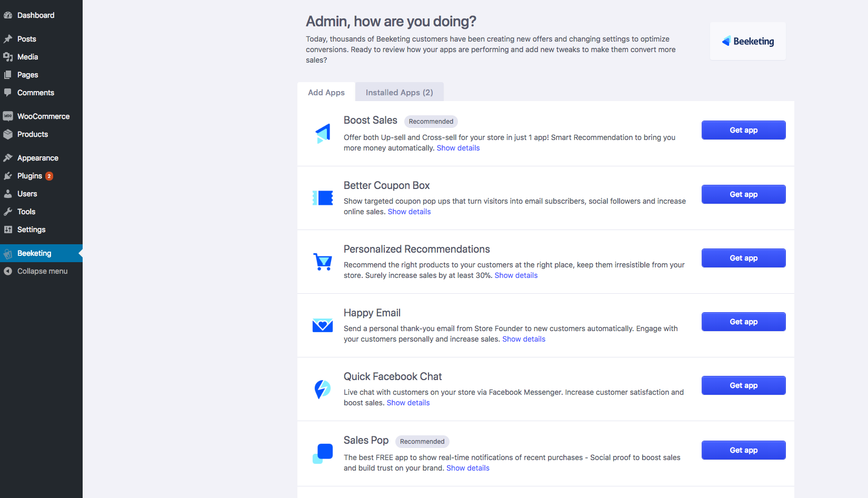
Task: Click the Posts pin icon
Action: [x=8, y=39]
